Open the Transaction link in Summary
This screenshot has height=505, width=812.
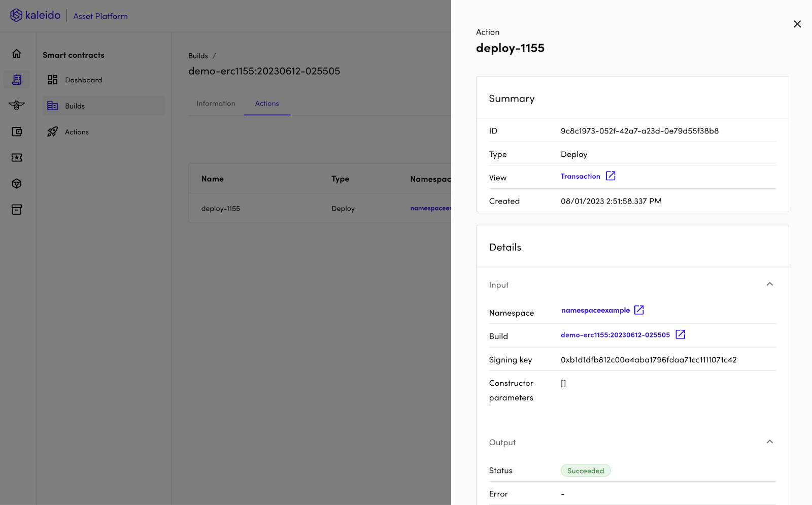(580, 176)
